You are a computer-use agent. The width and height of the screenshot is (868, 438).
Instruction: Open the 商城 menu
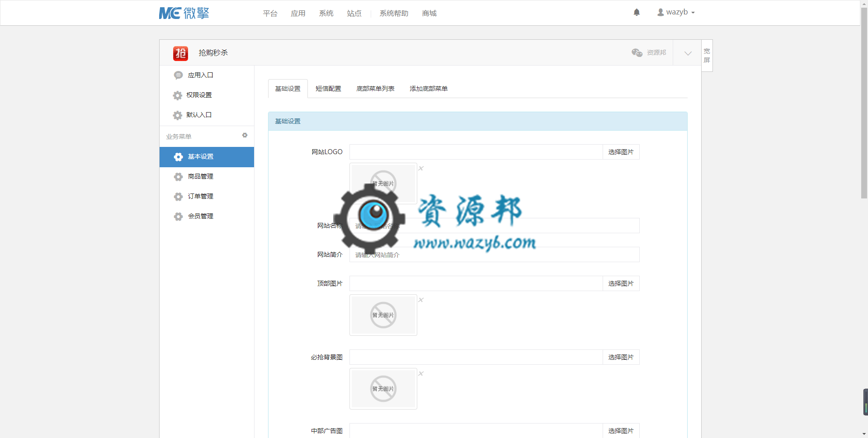pyautogui.click(x=429, y=14)
